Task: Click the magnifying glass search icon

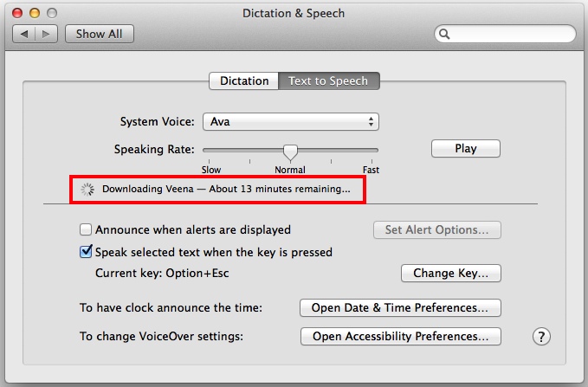Action: pyautogui.click(x=444, y=34)
